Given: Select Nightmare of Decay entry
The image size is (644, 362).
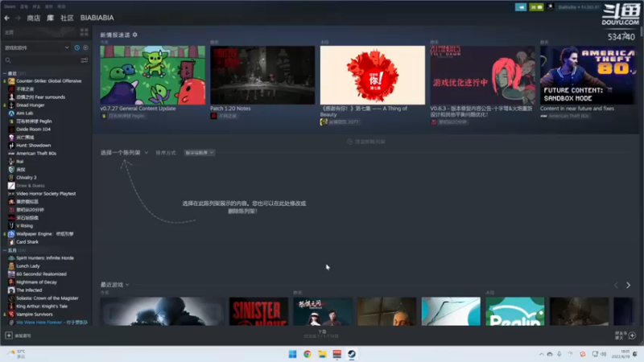Looking at the screenshot, I should point(36,282).
